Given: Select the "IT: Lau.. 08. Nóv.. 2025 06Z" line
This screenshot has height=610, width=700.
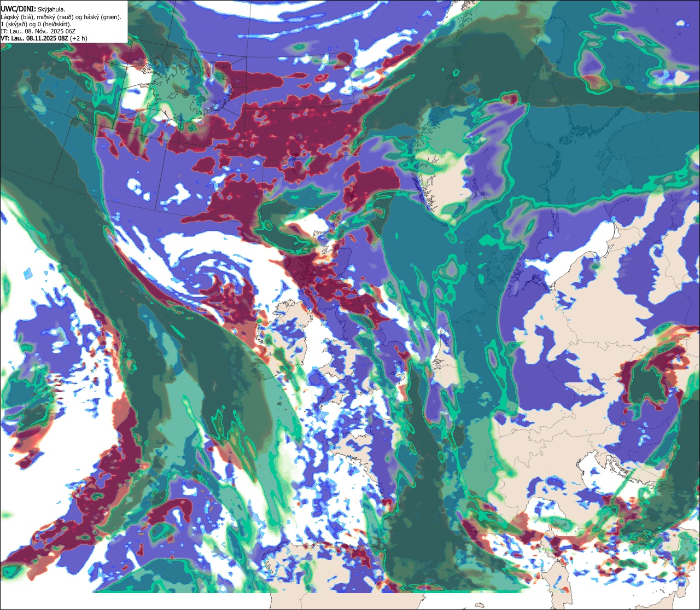Looking at the screenshot, I should pos(38,31).
